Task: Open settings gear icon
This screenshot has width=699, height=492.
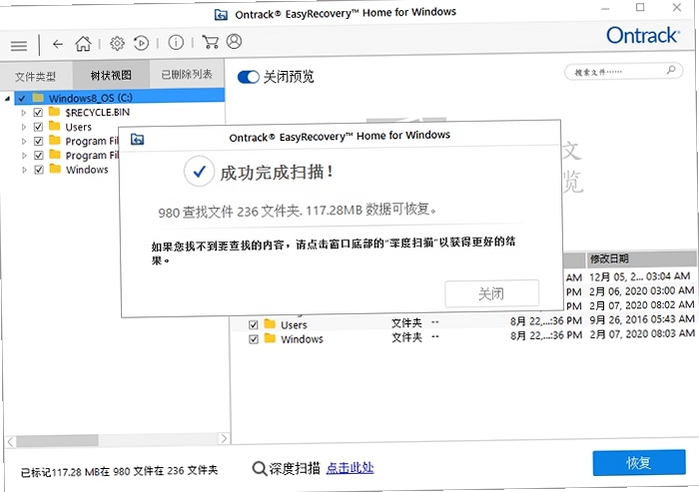Action: click(117, 43)
